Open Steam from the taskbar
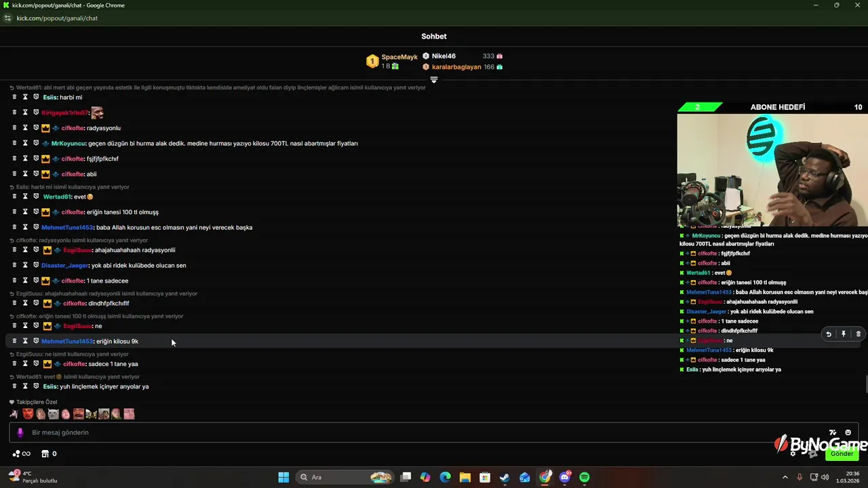This screenshot has width=868, height=488. coord(505,477)
